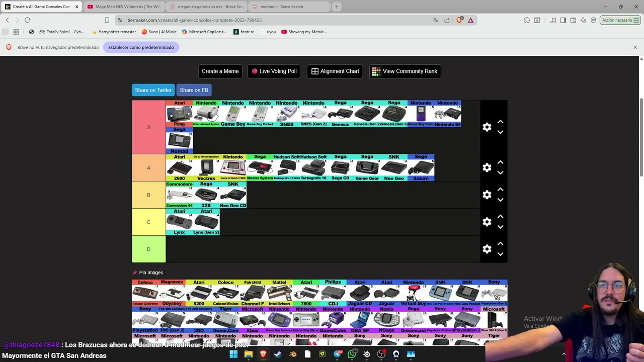The width and height of the screenshot is (644, 362).
Task: Open the Brave Shields lion icon
Action: [459, 20]
